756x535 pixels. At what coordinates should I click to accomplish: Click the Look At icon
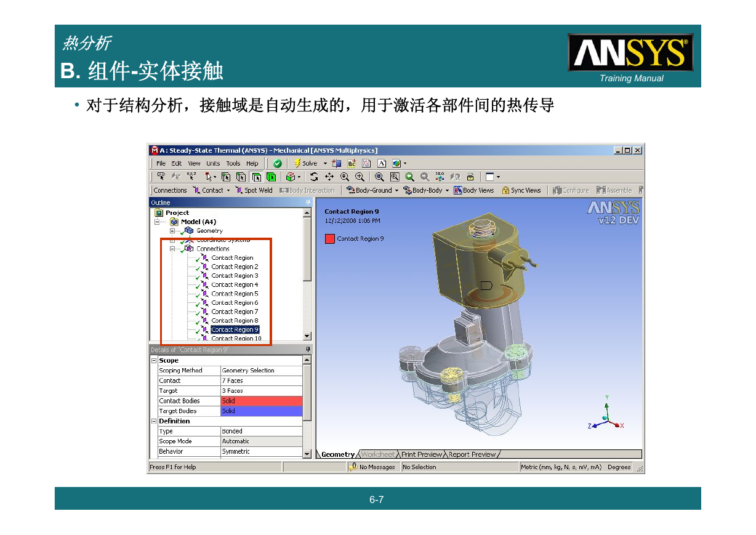455,177
